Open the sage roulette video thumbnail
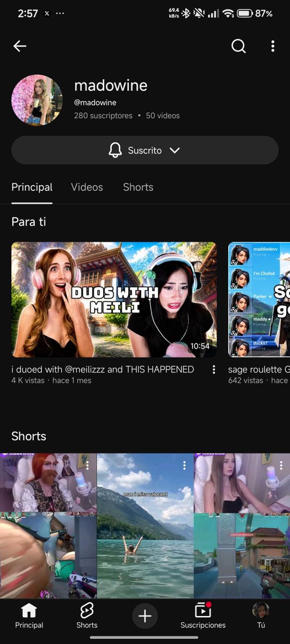This screenshot has width=290, height=644. (x=259, y=299)
